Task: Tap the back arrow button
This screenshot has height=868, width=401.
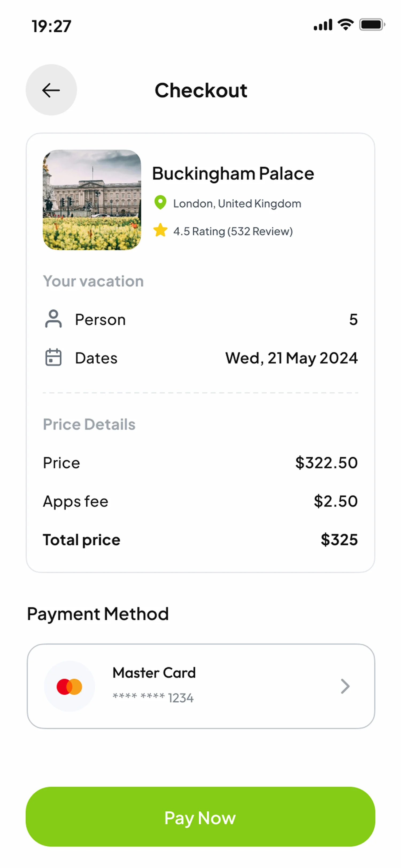Action: 51,90
